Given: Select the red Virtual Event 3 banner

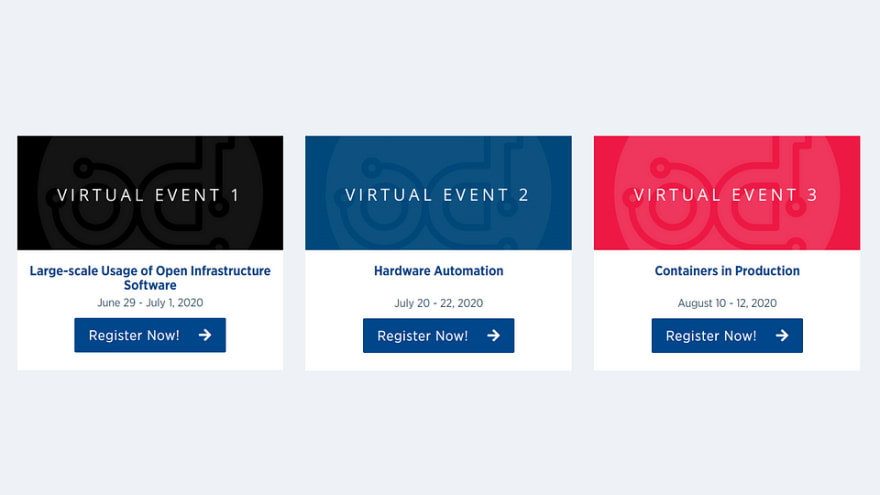Looking at the screenshot, I should click(727, 192).
